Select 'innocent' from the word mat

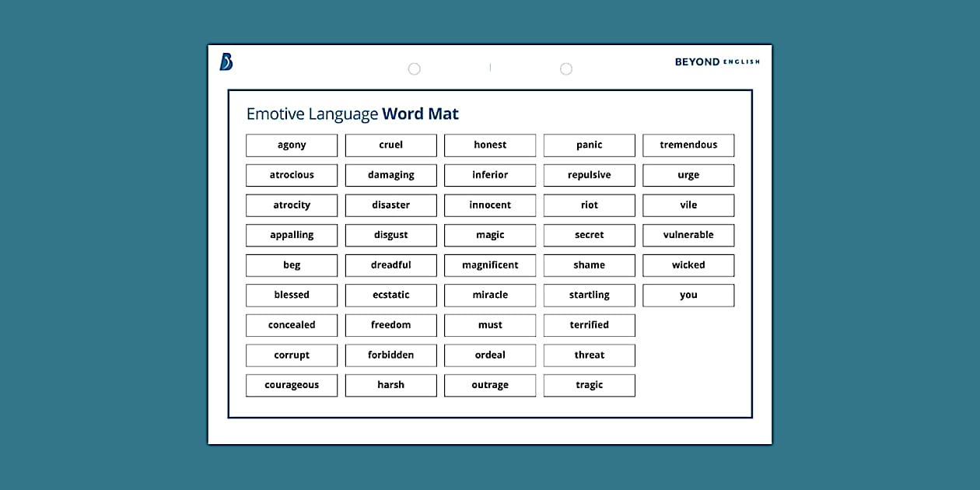click(489, 205)
